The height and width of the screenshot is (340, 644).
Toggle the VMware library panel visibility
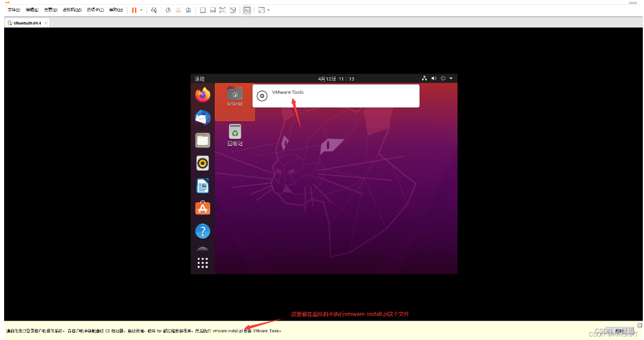pos(202,10)
